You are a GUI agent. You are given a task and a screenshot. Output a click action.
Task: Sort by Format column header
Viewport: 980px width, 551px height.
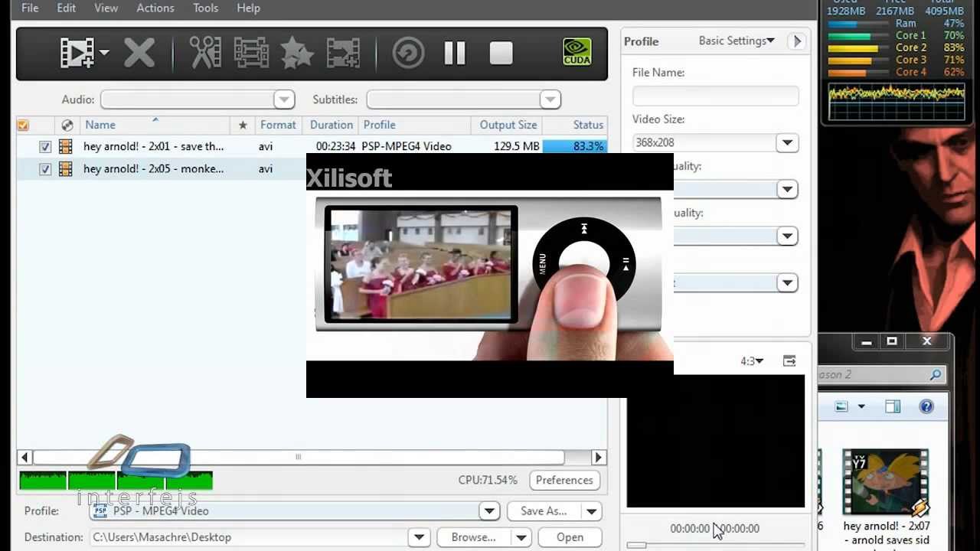pyautogui.click(x=278, y=125)
